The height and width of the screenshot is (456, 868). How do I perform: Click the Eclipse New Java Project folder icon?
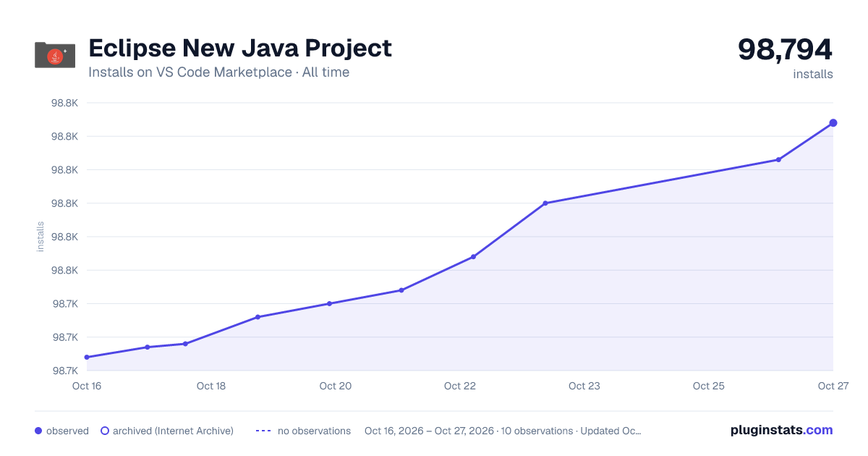[x=55, y=55]
